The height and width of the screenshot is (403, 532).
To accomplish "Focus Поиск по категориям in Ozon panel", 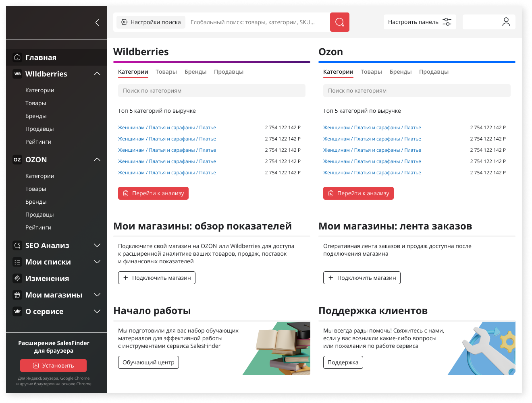I will (417, 91).
